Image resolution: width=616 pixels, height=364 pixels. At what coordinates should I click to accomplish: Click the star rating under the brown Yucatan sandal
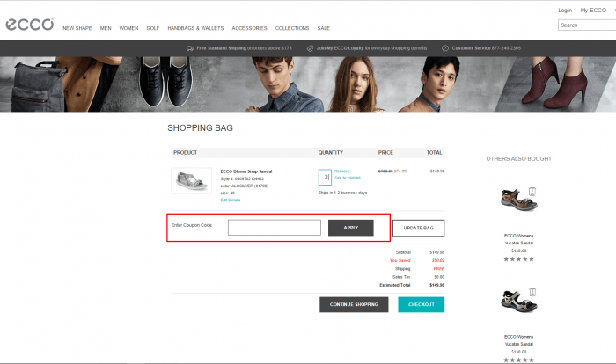(x=518, y=259)
